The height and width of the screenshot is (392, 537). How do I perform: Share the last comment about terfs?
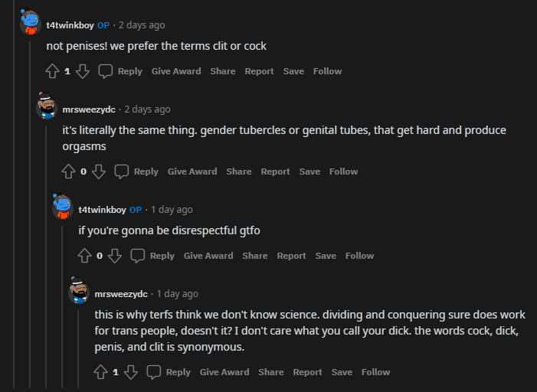tap(271, 372)
